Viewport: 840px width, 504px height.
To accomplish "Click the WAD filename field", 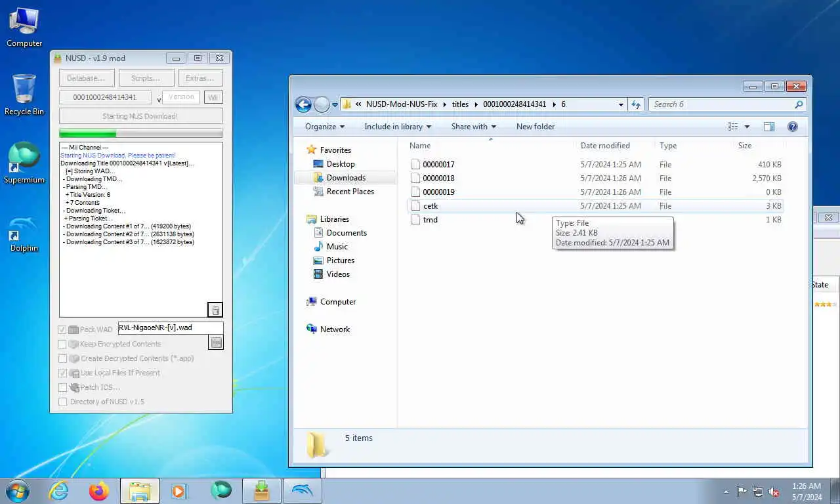I will coord(171,327).
